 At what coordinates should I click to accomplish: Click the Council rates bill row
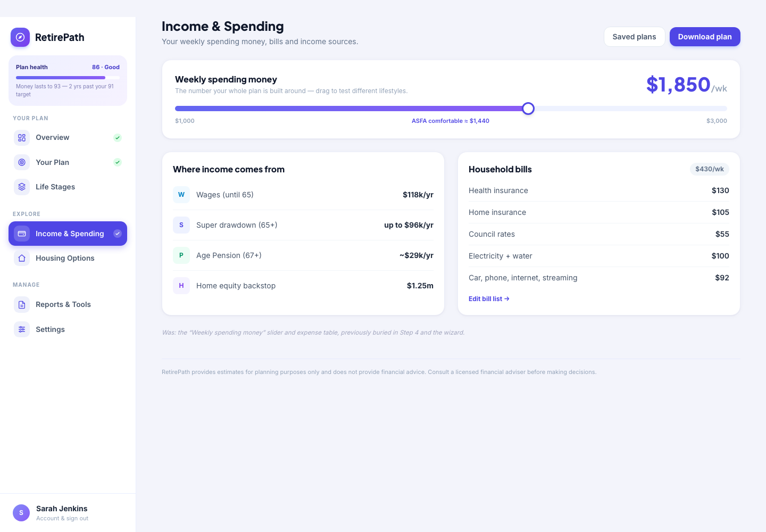(599, 234)
